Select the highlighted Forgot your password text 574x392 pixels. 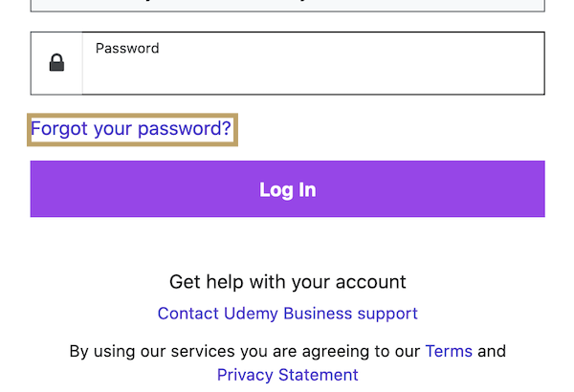click(131, 128)
